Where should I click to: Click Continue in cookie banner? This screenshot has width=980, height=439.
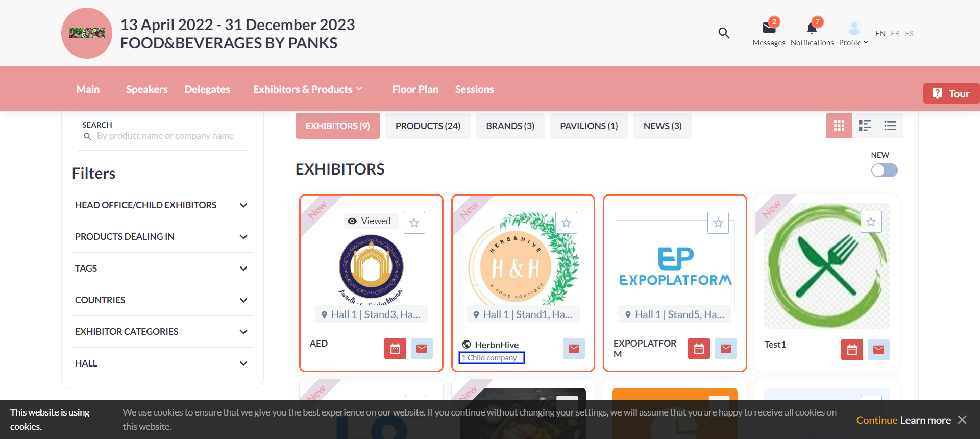tap(877, 420)
